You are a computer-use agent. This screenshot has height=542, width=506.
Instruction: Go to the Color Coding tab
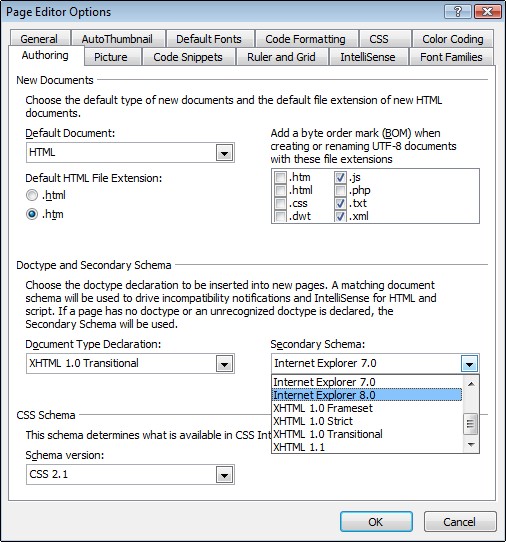(453, 39)
